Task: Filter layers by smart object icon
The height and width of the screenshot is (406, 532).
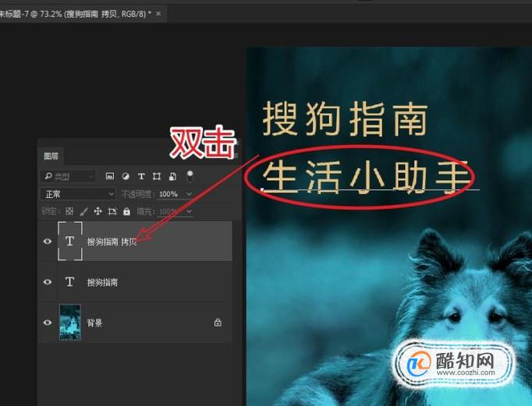Action: [x=172, y=176]
